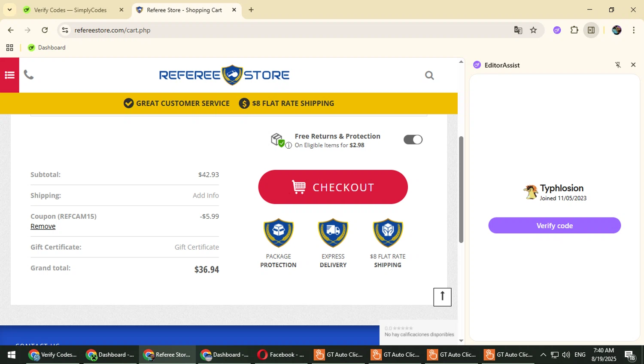Reload the page
Viewport: 644px width, 364px height.
click(45, 30)
